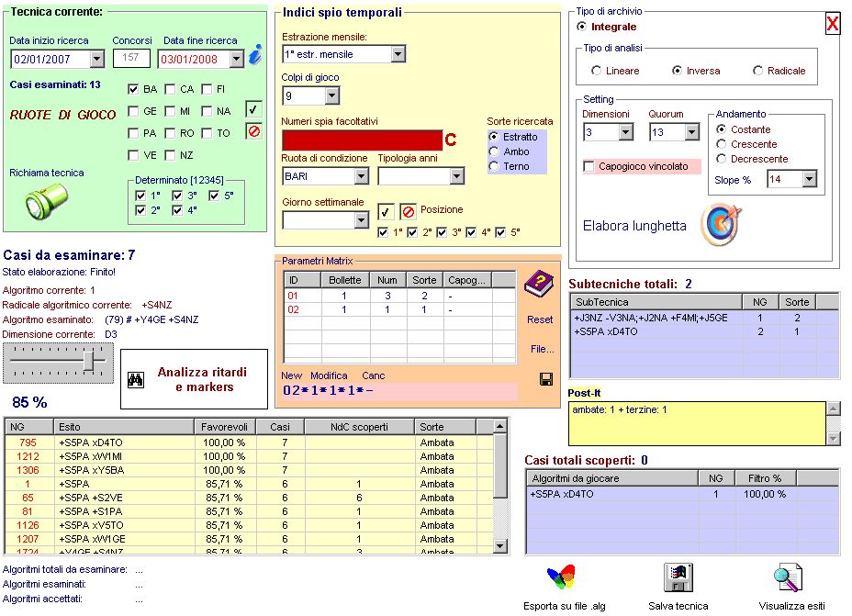
Task: Click the red Numeri spia facoltativi field
Action: (362, 140)
